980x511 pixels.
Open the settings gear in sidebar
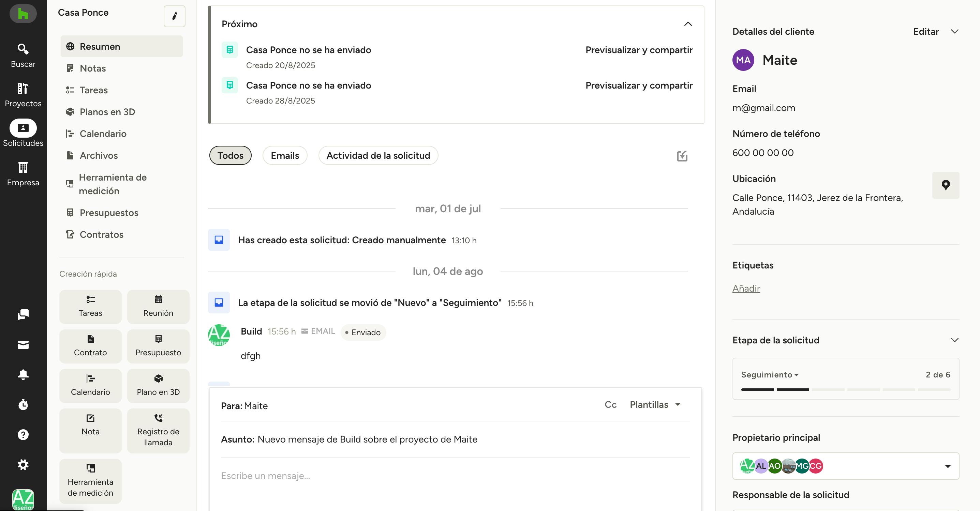pyautogui.click(x=23, y=464)
